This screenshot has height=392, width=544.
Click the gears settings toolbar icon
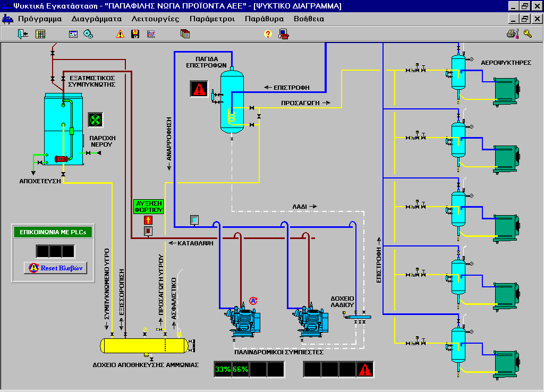pos(88,34)
